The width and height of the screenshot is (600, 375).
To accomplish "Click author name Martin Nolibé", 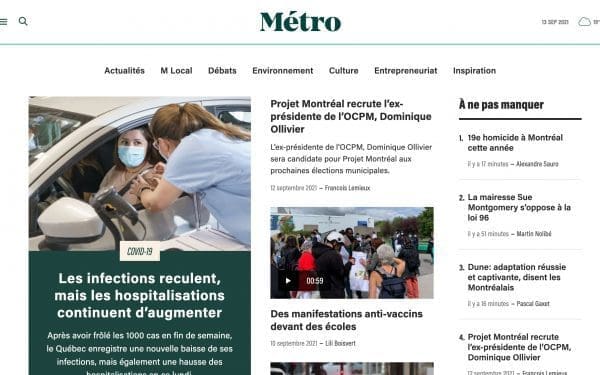I will 534,234.
